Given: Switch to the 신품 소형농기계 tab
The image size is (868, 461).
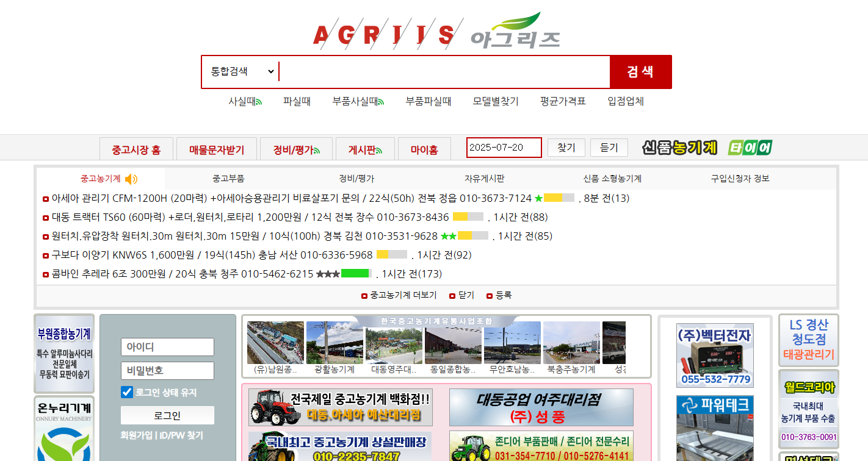Looking at the screenshot, I should click(x=612, y=179).
